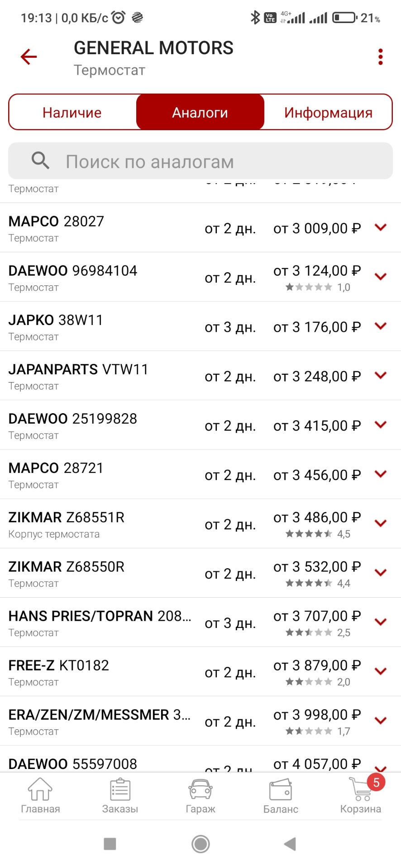401x868 pixels.
Task: Open the Баланс wallet icon
Action: point(281,789)
